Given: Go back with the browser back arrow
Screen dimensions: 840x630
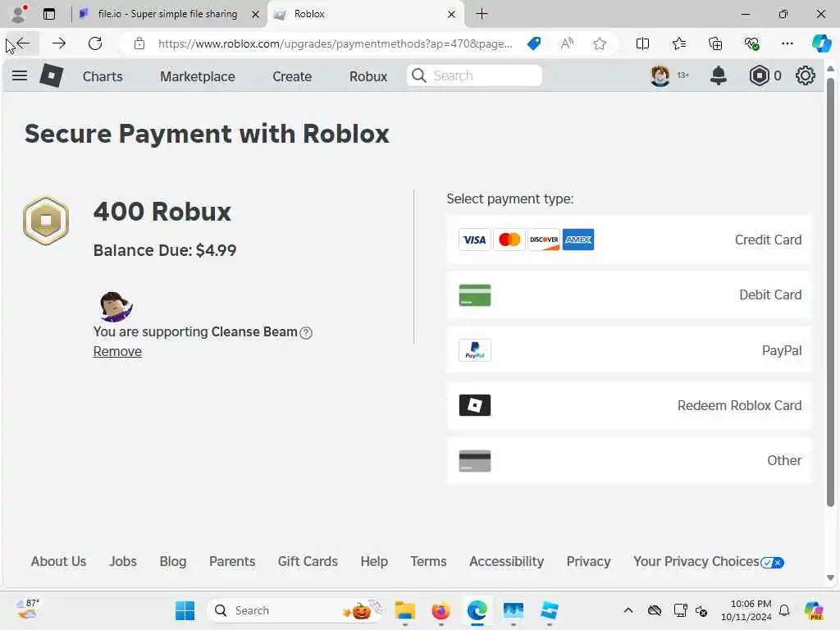Looking at the screenshot, I should coord(21,43).
